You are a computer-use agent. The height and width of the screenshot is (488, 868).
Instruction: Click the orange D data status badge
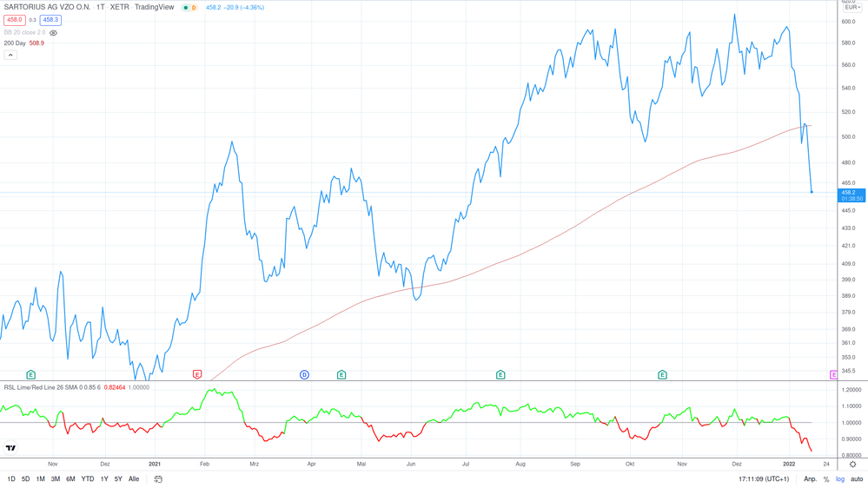pos(194,8)
